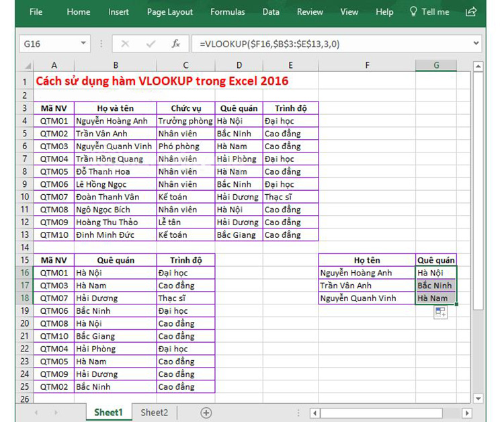
Task: Click cell 'Nguyễn Hoàng Anh' in row 4
Action: (x=116, y=121)
